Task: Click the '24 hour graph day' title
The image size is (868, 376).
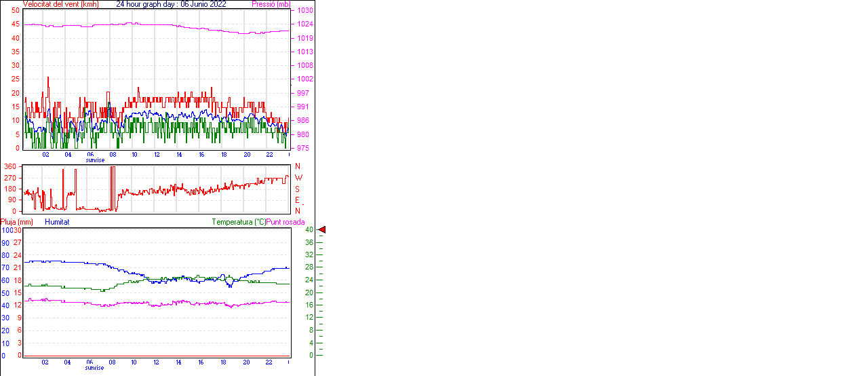Action: point(147,4)
